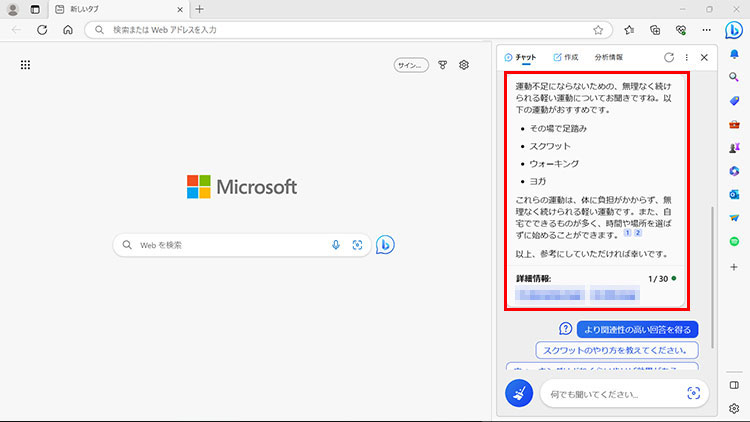The image size is (750, 422).
Task: Open the browser Settings and more menu
Action: pyautogui.click(x=706, y=30)
